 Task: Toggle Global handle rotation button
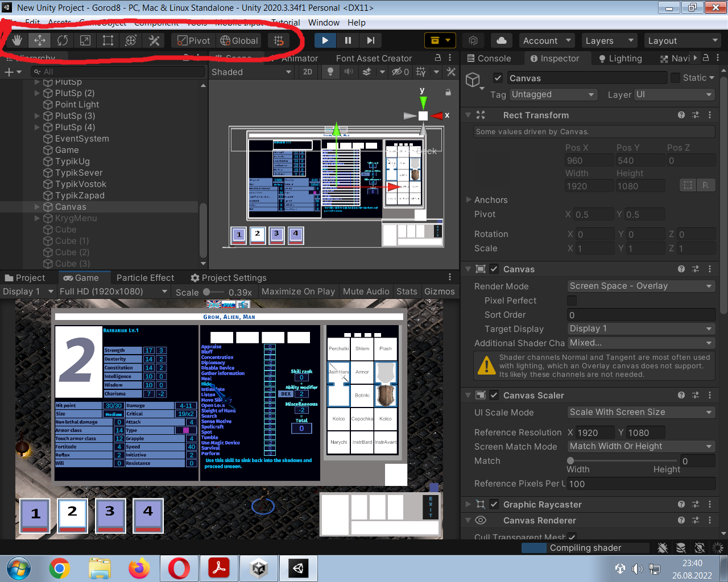click(x=239, y=40)
